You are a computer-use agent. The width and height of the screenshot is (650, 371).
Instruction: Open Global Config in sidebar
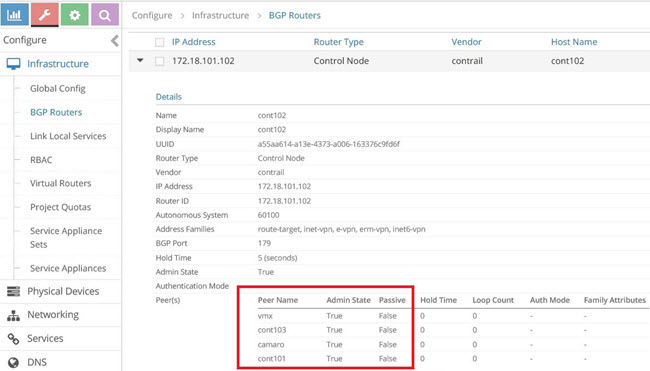tap(58, 88)
